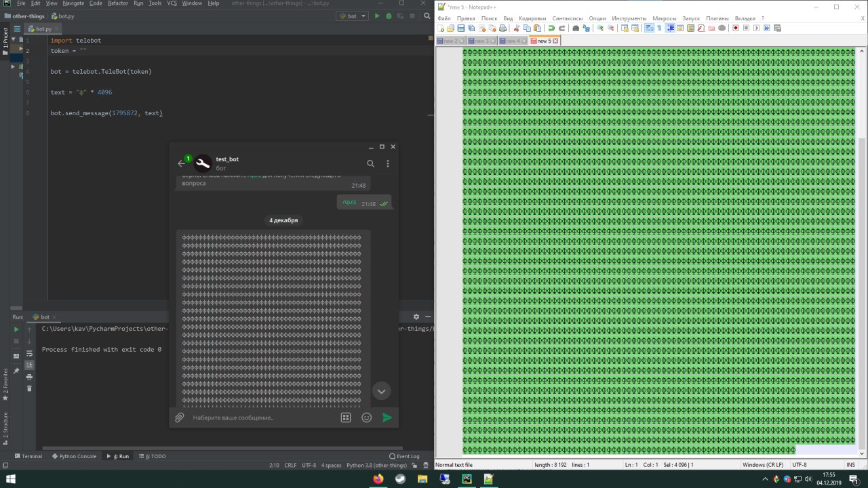Start debugging with the green bug icon
This screenshot has width=868, height=488.
(x=389, y=16)
